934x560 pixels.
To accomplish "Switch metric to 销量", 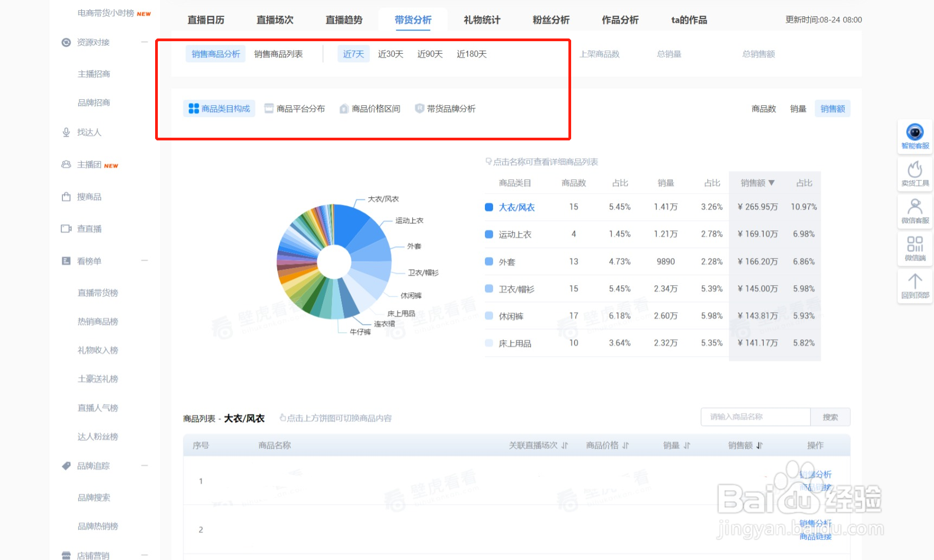I will pos(798,108).
